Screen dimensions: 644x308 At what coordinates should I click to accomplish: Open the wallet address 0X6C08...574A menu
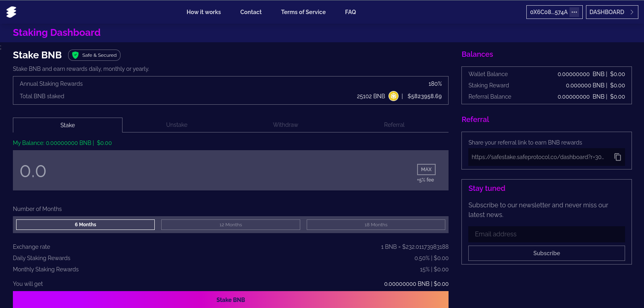point(548,12)
